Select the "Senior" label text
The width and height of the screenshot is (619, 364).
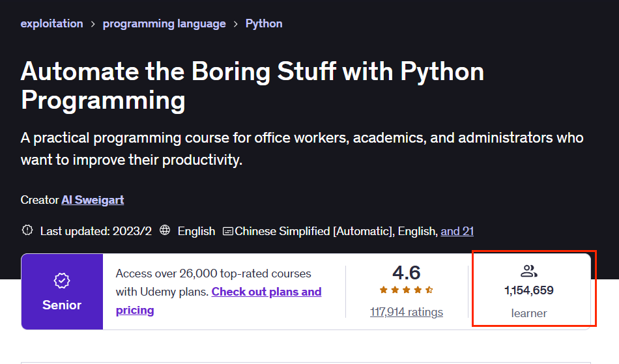[62, 305]
